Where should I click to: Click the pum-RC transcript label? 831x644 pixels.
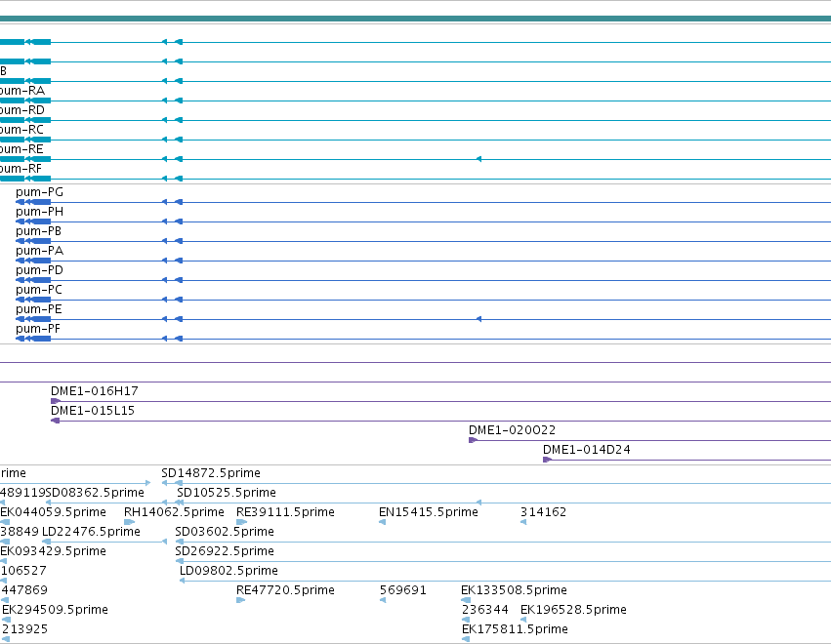click(x=21, y=130)
